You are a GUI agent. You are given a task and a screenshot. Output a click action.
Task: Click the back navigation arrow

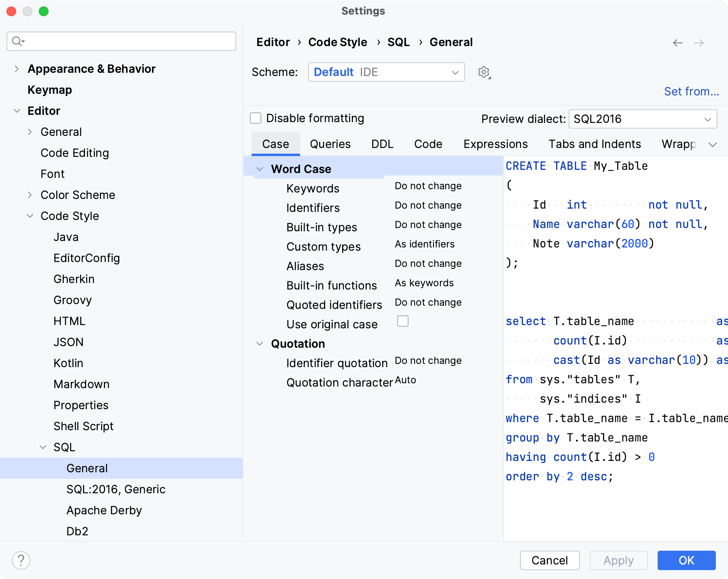[x=677, y=42]
